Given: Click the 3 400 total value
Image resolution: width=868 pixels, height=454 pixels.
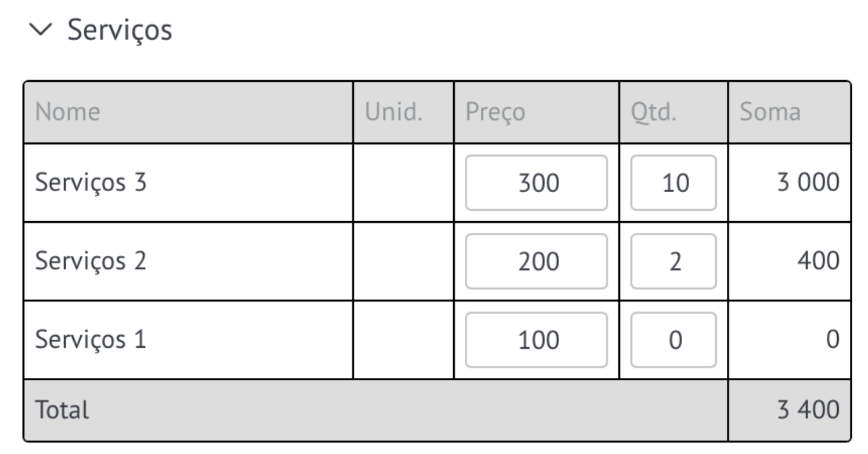Looking at the screenshot, I should [808, 410].
